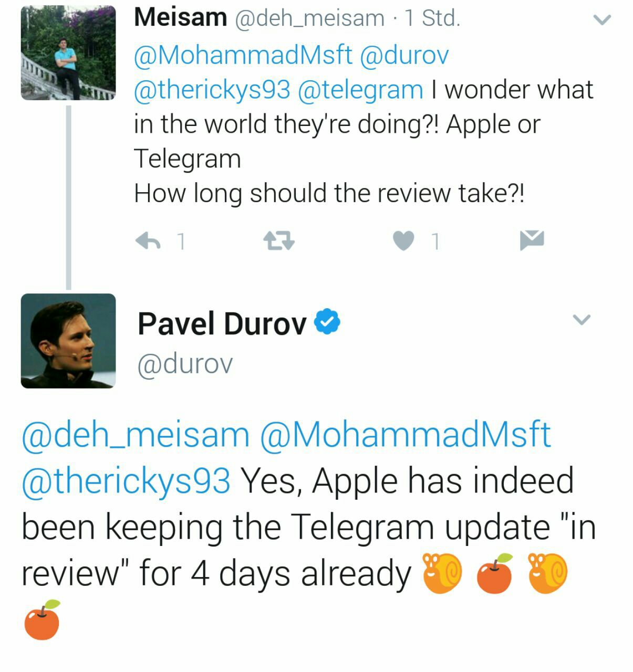Expand options chevron on Meisam's tweet
This screenshot has height=672, width=633.
[x=602, y=20]
